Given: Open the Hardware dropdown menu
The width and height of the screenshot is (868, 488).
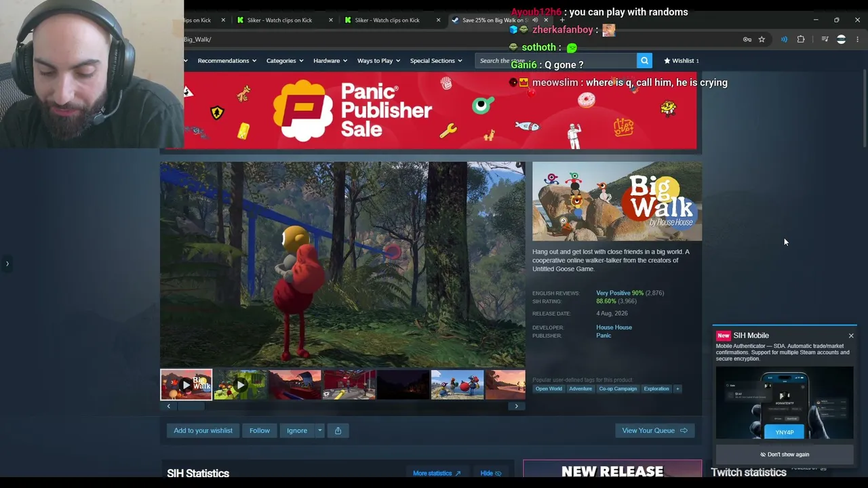Looking at the screenshot, I should [330, 61].
